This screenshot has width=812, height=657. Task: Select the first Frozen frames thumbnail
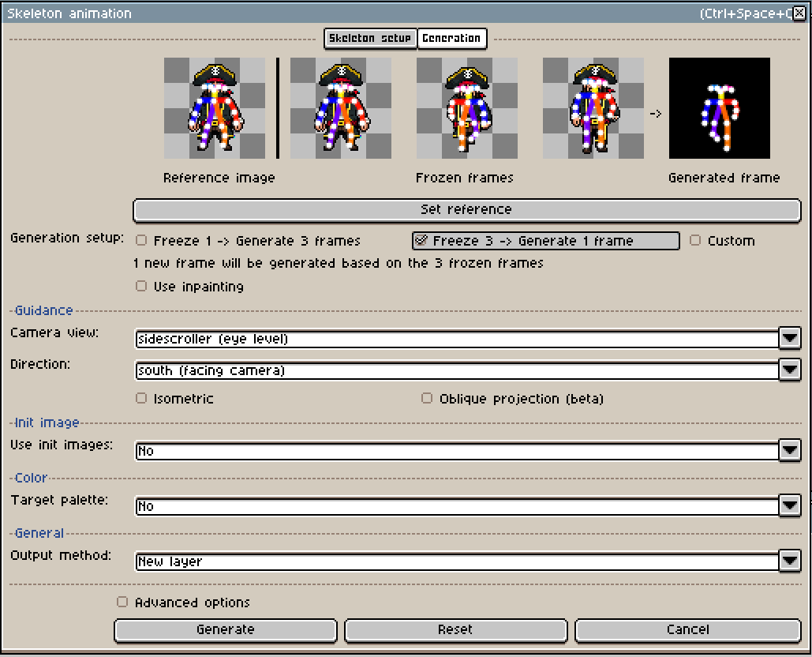coord(341,108)
